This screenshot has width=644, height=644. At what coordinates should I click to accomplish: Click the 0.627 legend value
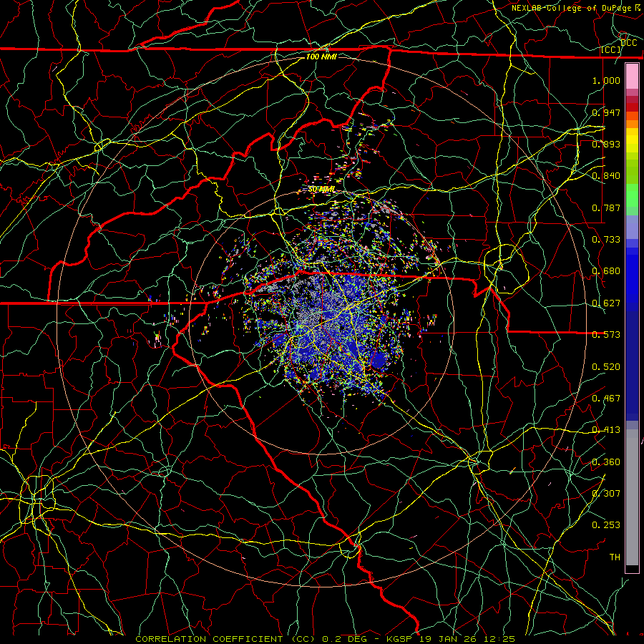coord(606,303)
